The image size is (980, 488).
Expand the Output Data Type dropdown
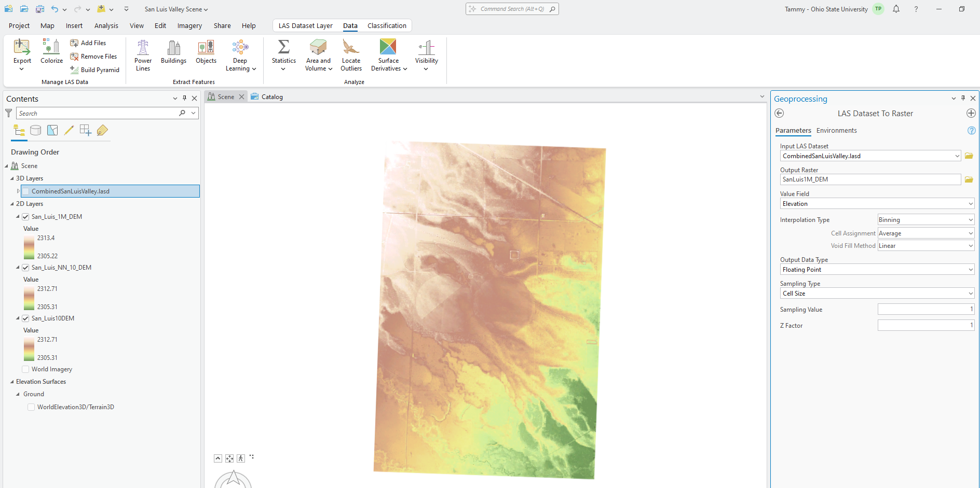[x=877, y=270]
